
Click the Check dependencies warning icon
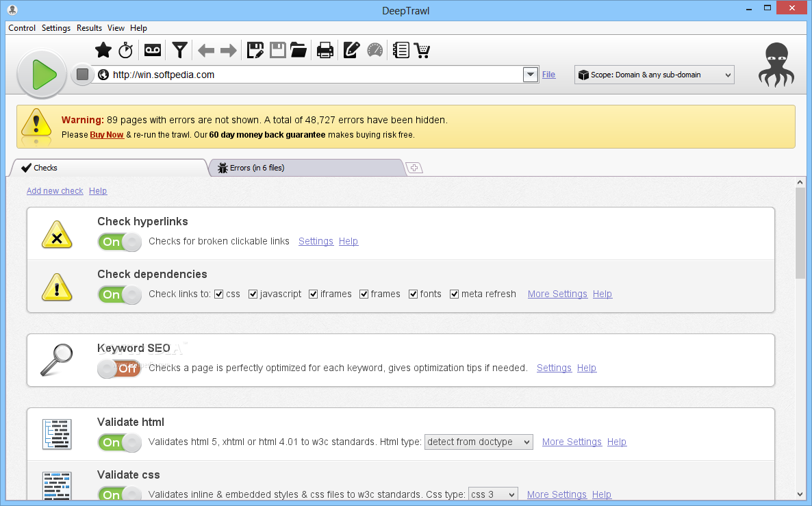click(x=57, y=288)
